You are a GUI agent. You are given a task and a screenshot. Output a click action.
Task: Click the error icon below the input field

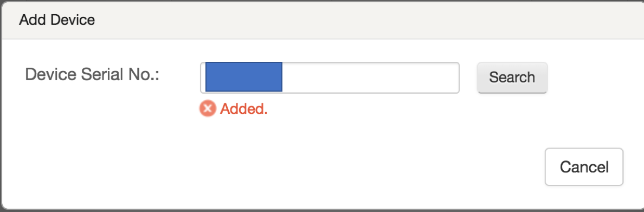point(208,108)
